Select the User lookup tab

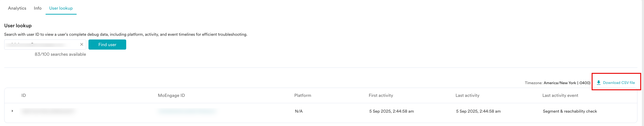(x=61, y=8)
